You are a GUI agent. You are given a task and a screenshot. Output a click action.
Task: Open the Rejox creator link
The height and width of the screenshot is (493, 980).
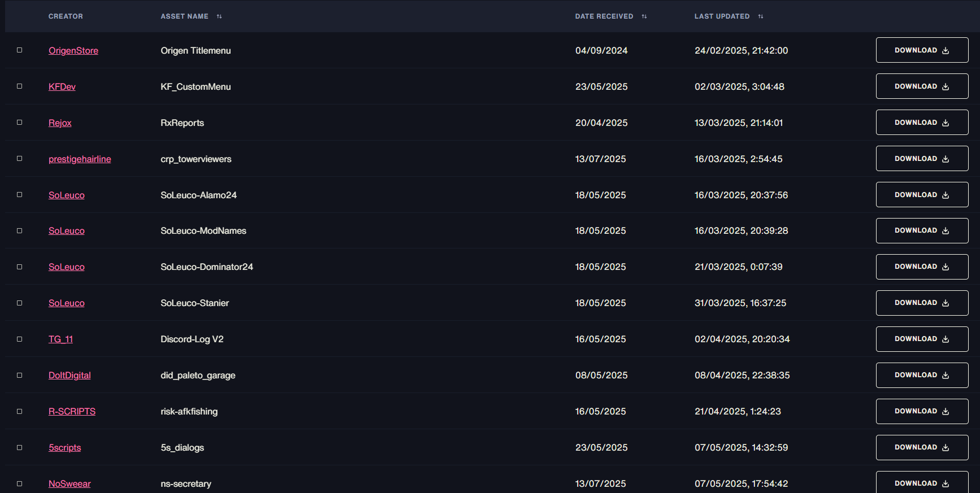[60, 123]
